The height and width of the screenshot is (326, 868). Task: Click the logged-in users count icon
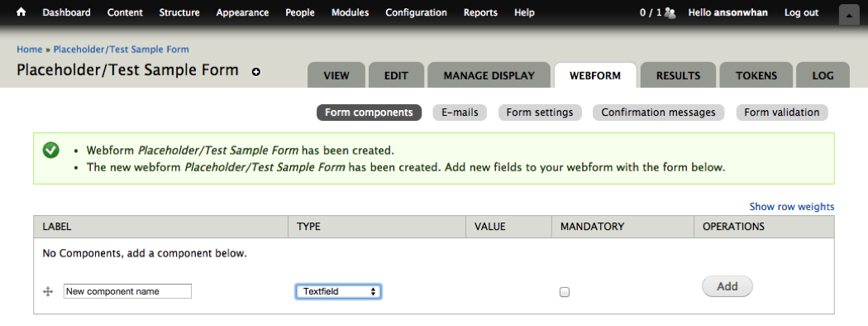(x=670, y=12)
